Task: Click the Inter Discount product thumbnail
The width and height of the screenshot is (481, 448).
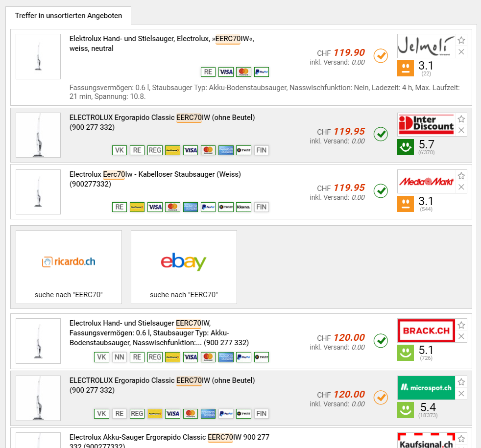Action: (38, 135)
